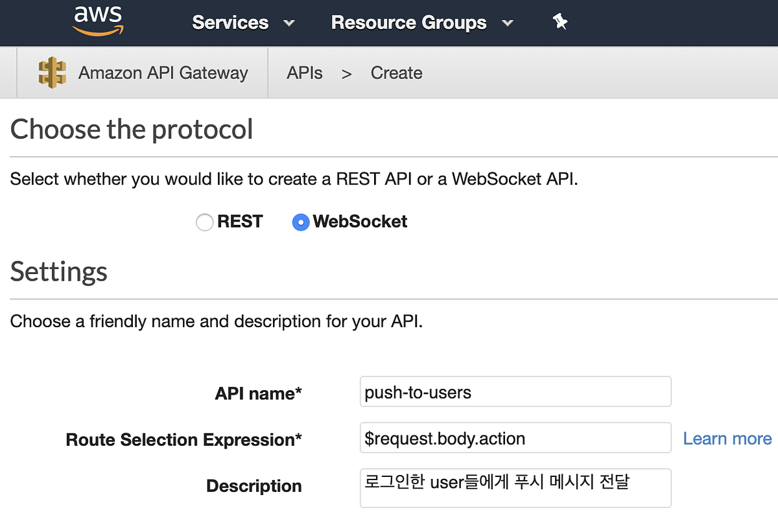The width and height of the screenshot is (778, 532).
Task: Select the Create breadcrumb item
Action: coord(396,73)
